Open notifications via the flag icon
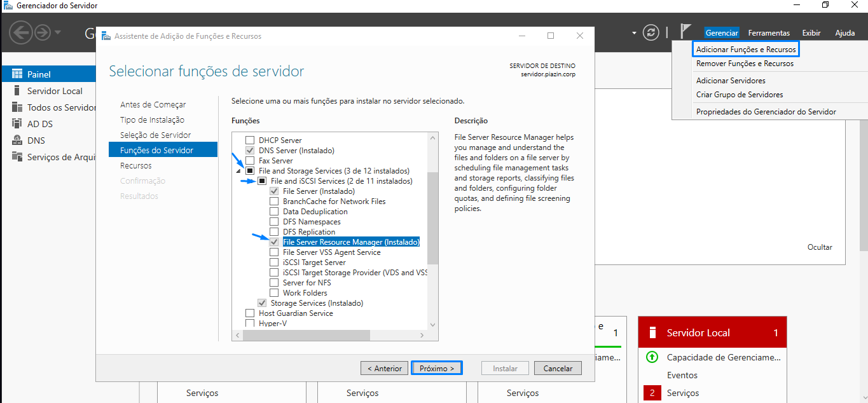This screenshot has height=403, width=868. (685, 30)
